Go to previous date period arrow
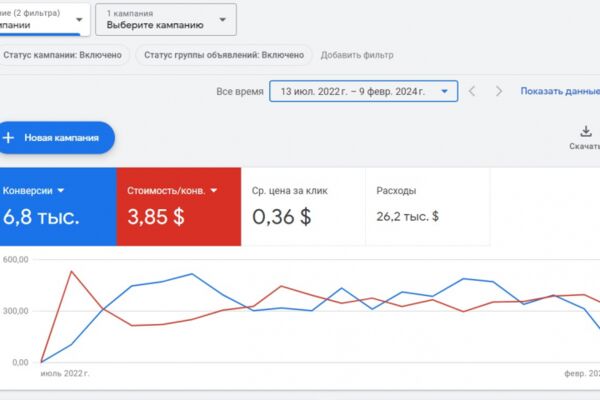Viewport: 600px width, 400px height. 472,91
